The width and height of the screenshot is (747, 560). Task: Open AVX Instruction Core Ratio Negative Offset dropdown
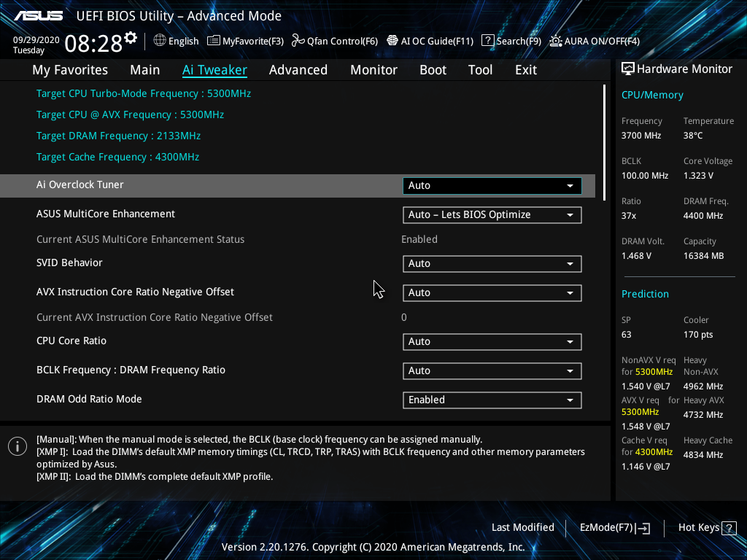(492, 293)
